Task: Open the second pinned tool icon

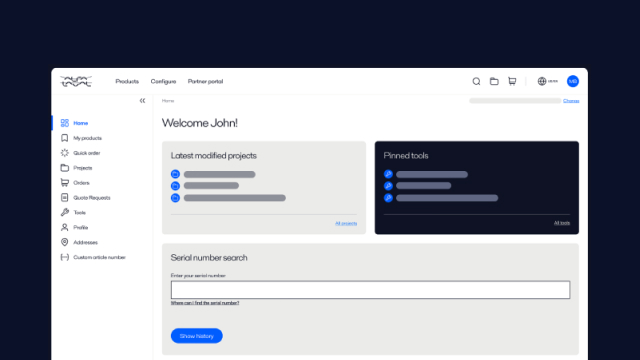Action: tap(388, 186)
